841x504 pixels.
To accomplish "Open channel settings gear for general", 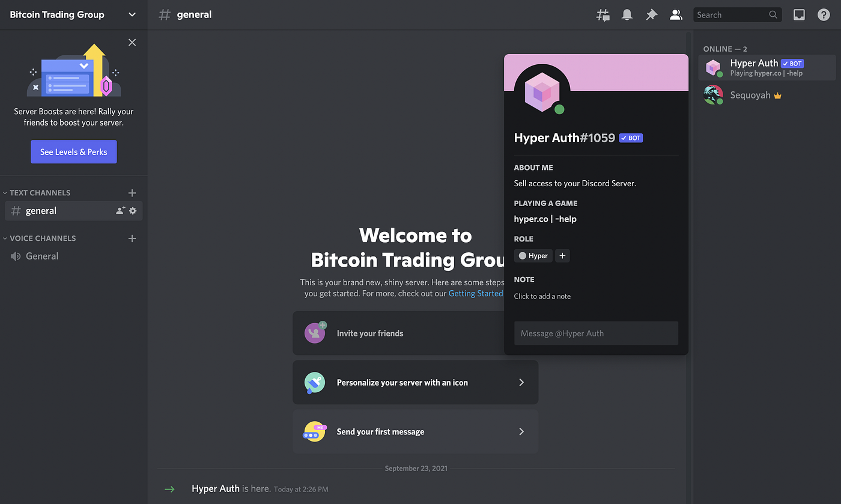I will point(132,211).
